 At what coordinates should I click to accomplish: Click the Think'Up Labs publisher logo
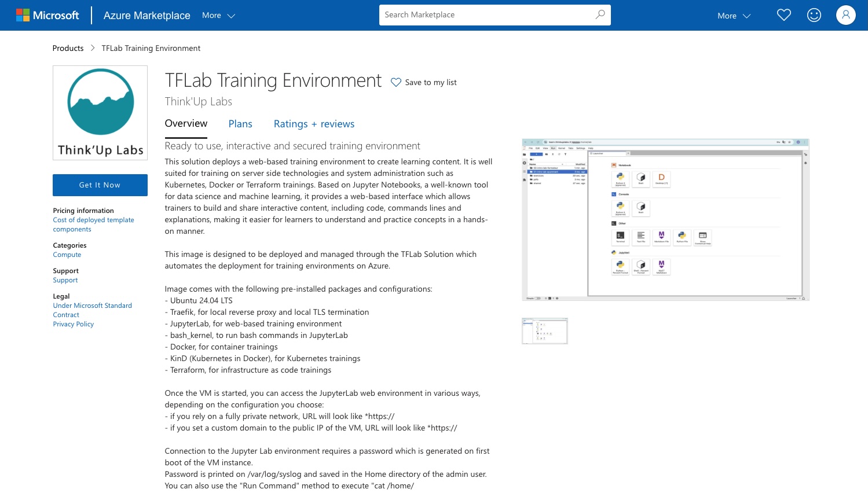point(100,113)
